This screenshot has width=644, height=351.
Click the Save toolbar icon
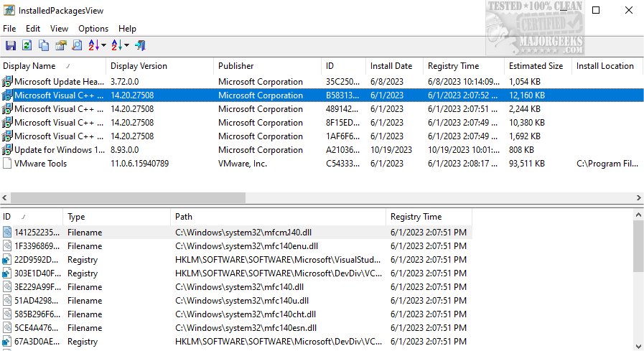pyautogui.click(x=9, y=45)
